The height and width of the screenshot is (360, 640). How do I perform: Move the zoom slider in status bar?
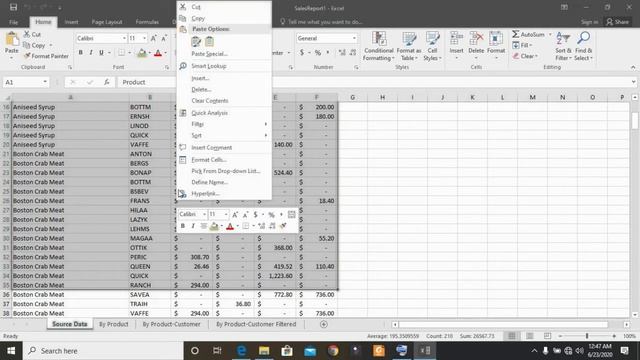point(587,336)
